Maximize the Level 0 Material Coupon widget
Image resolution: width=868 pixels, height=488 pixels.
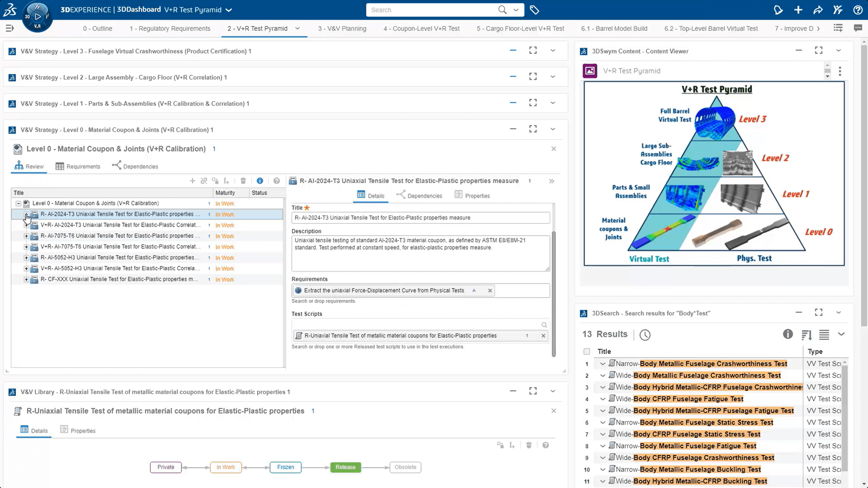pos(533,129)
